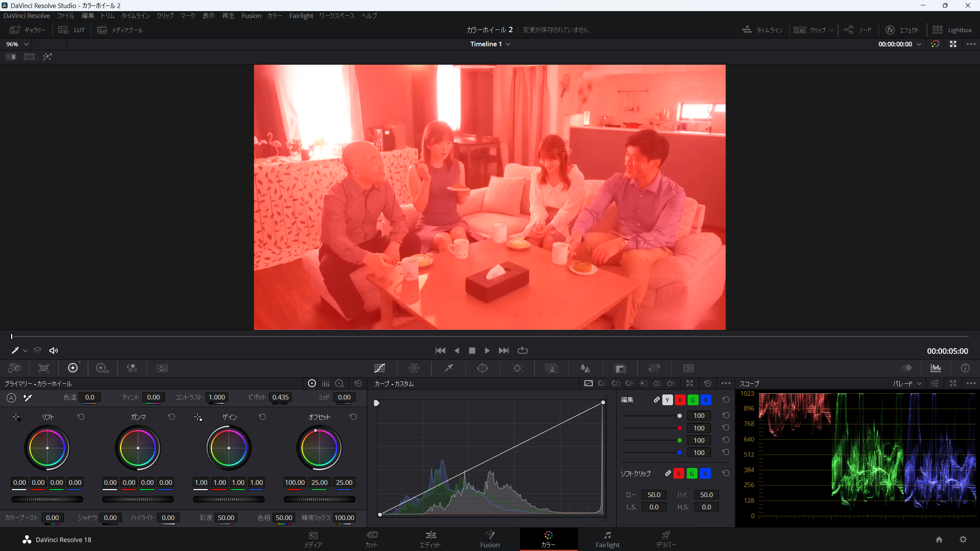Switch to the Fairlight page tab
The height and width of the screenshot is (551, 980).
point(607,539)
